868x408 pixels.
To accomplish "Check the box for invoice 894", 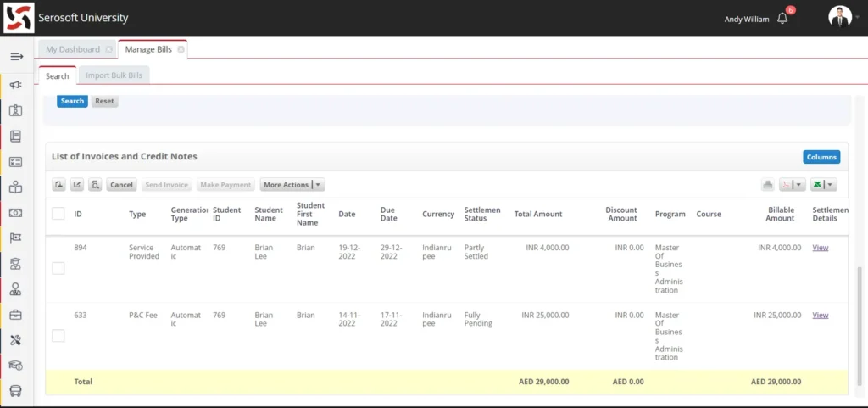I will (x=58, y=268).
